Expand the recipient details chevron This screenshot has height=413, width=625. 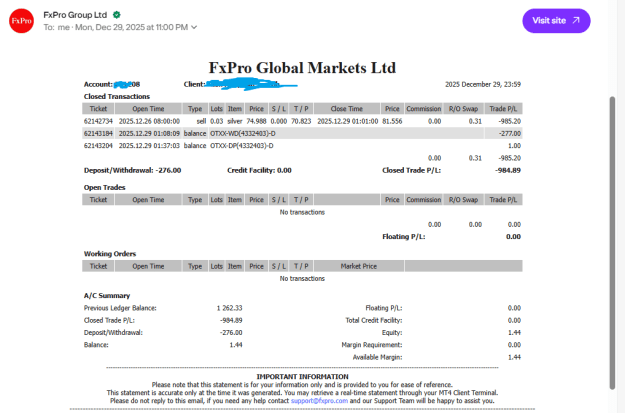click(x=194, y=28)
